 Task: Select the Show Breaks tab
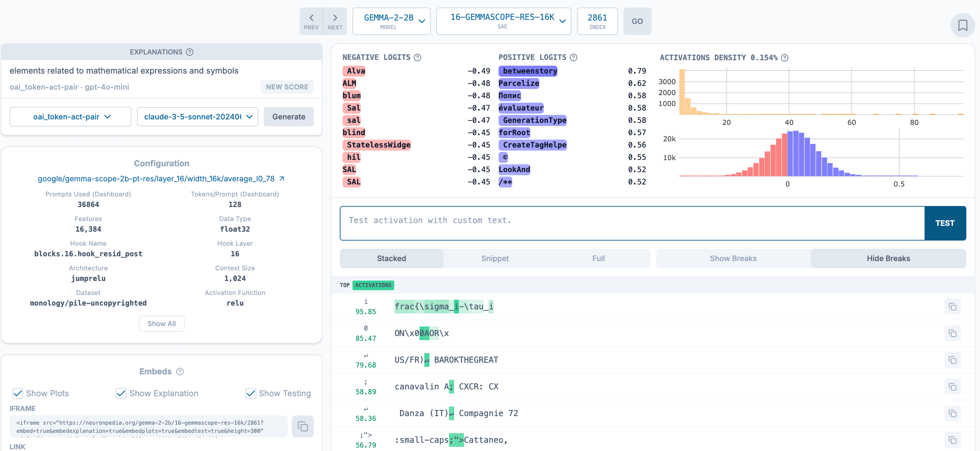pyautogui.click(x=733, y=258)
